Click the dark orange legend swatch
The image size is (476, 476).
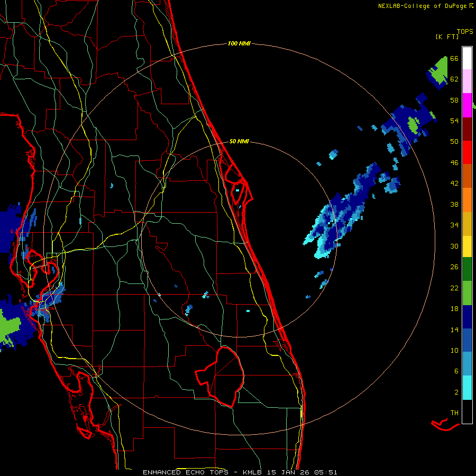(467, 176)
